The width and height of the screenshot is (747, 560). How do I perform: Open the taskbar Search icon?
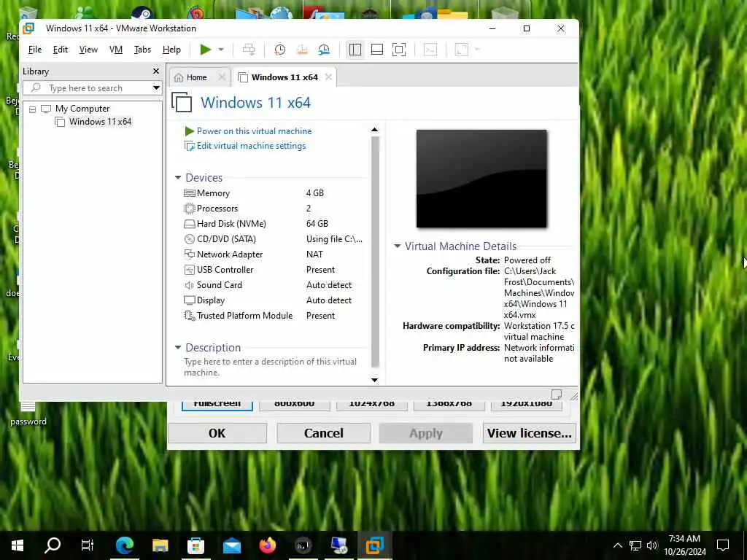coord(53,545)
